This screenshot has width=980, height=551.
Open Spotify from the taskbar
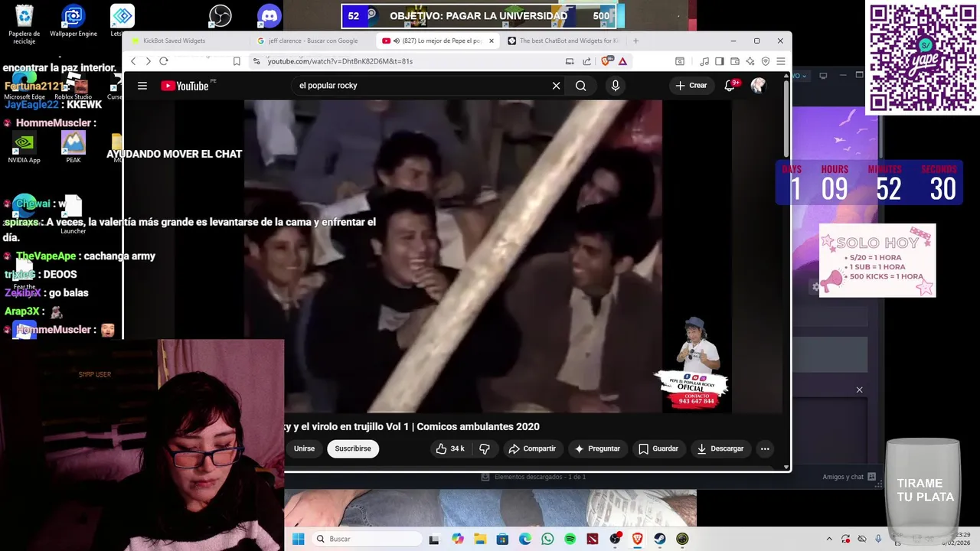pyautogui.click(x=570, y=539)
